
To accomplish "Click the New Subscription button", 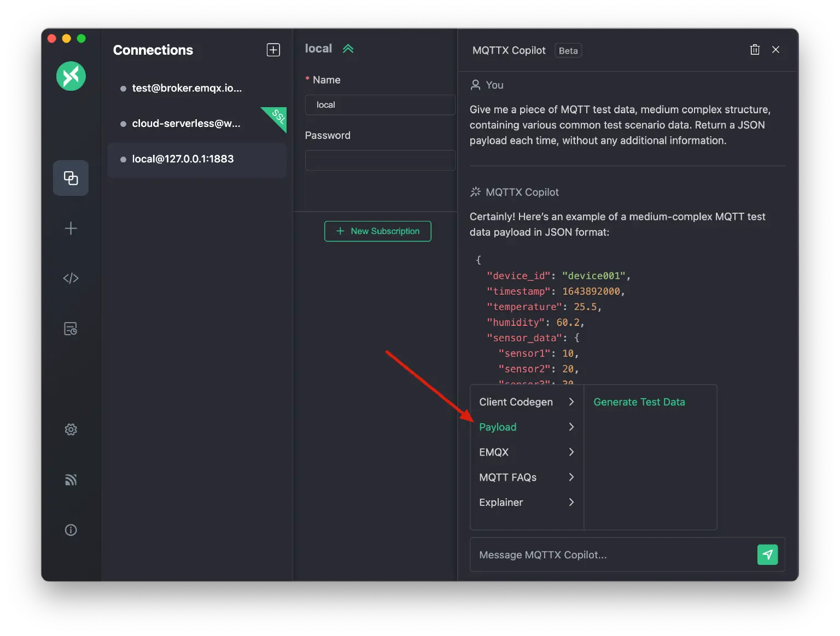I will click(377, 231).
